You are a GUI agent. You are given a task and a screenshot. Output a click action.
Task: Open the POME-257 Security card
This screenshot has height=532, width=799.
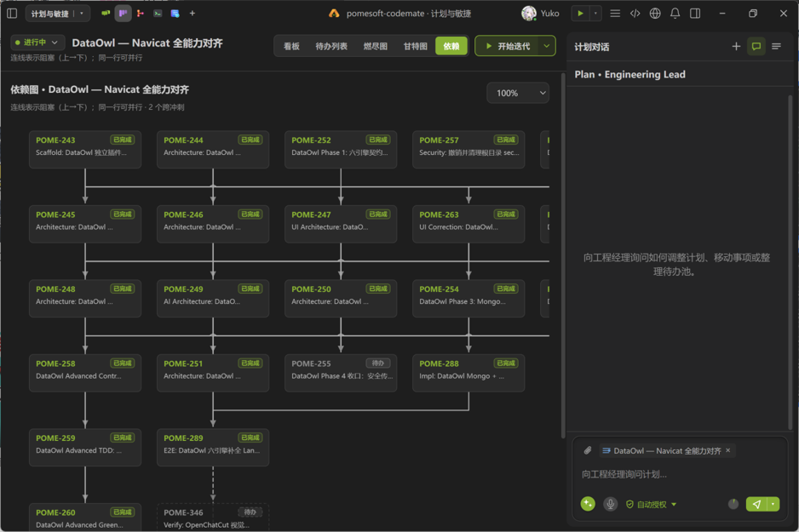(x=468, y=150)
